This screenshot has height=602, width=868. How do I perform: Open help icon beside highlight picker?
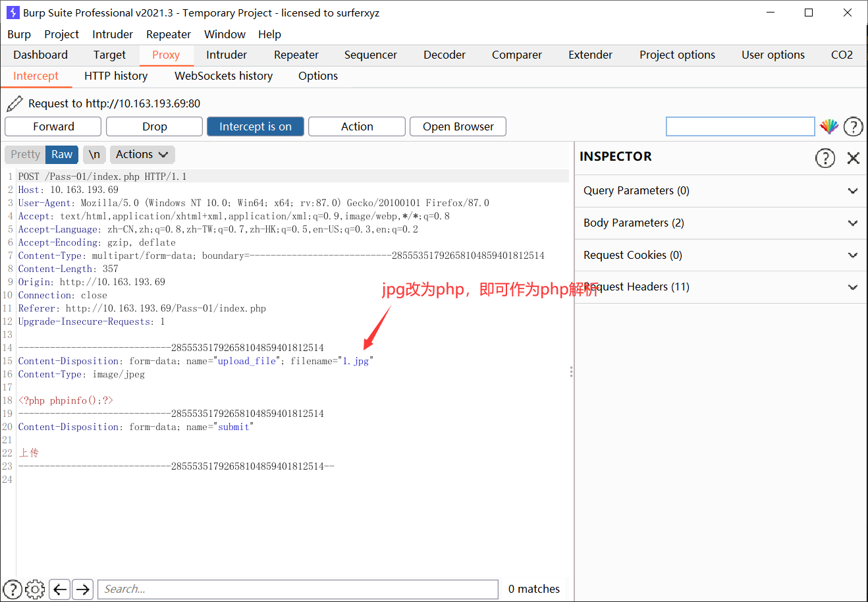[853, 126]
